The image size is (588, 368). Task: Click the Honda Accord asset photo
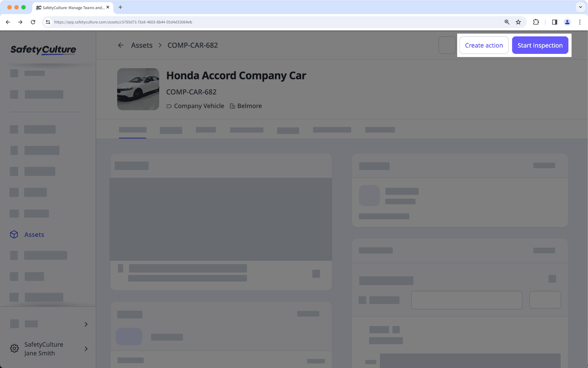pos(138,89)
